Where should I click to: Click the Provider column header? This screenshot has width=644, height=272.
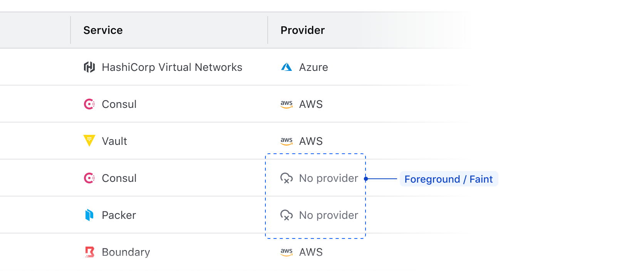[x=302, y=30]
